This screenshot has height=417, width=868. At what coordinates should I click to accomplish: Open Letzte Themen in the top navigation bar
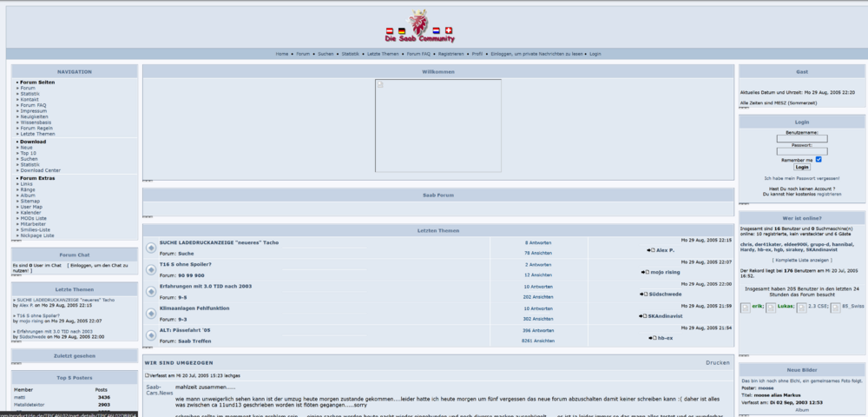383,54
